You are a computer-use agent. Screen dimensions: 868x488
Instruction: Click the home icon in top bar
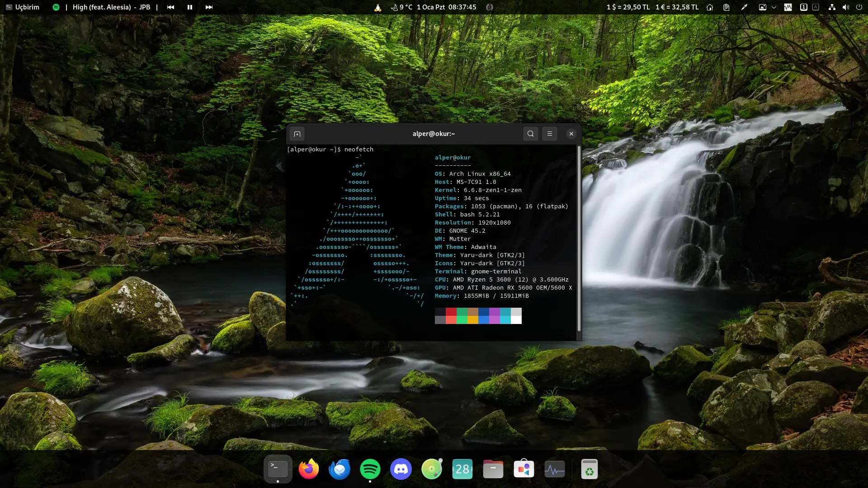coord(710,7)
